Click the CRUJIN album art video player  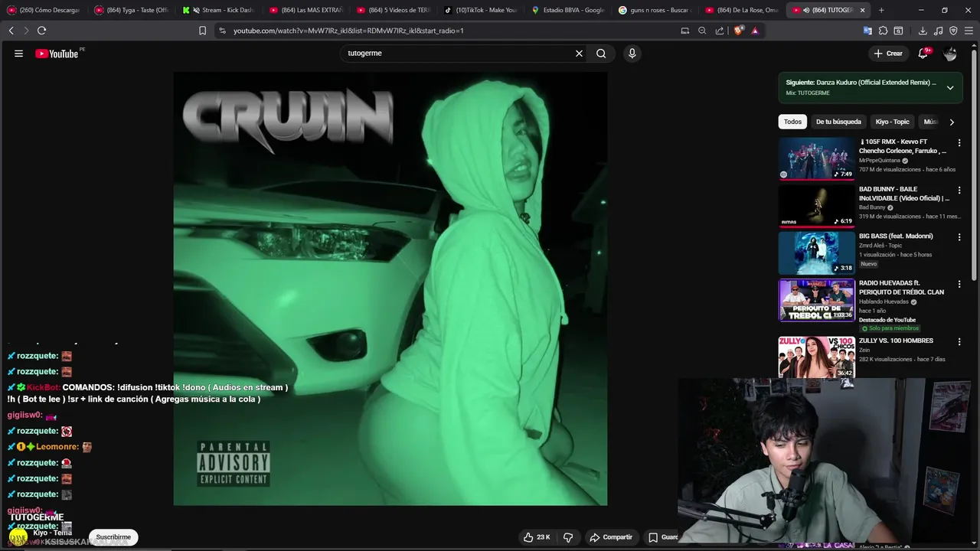click(x=390, y=289)
